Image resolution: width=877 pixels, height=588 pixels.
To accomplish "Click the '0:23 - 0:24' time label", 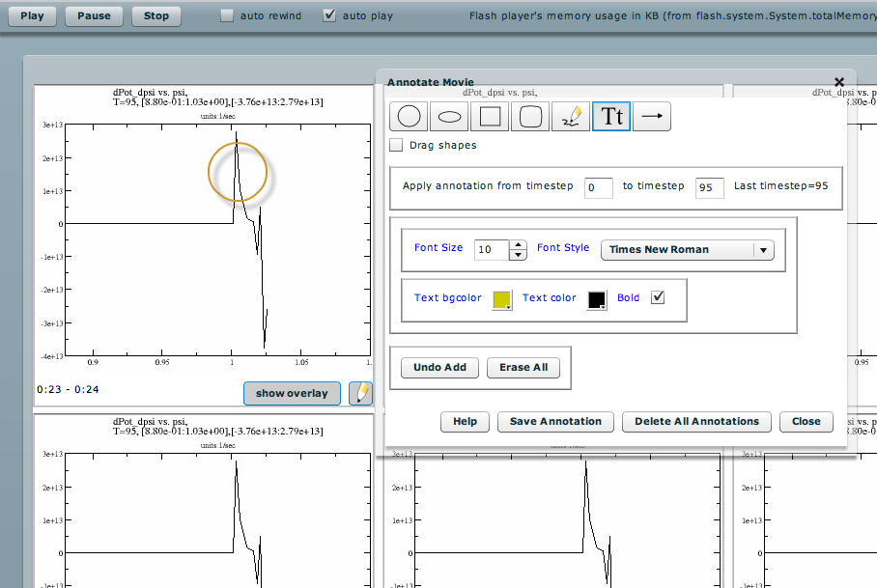I will [x=68, y=389].
